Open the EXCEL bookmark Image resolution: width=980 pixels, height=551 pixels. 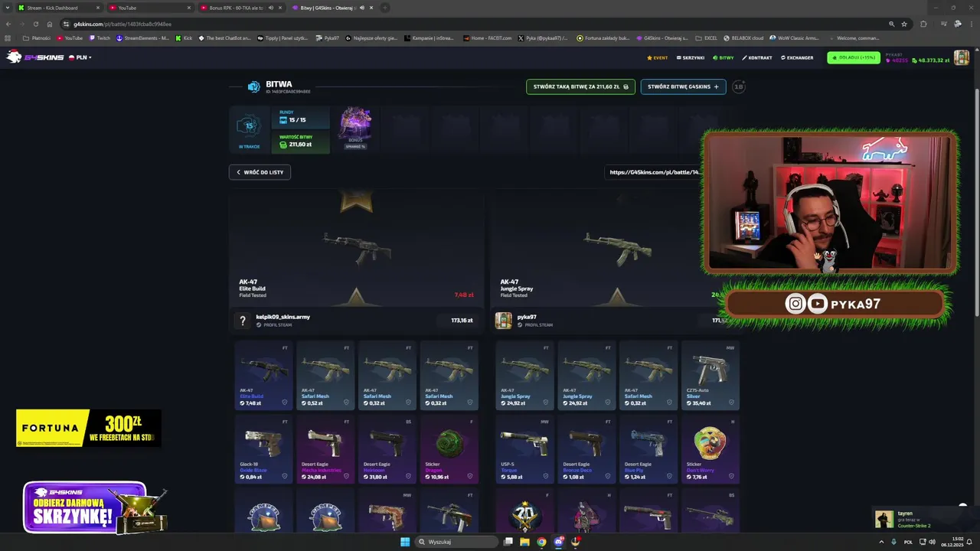tap(707, 37)
